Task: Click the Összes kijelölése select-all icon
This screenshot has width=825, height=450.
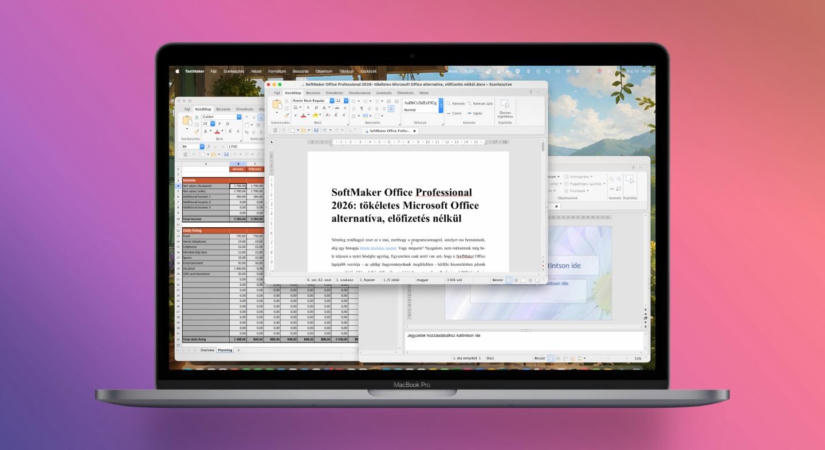Action: pos(505,107)
